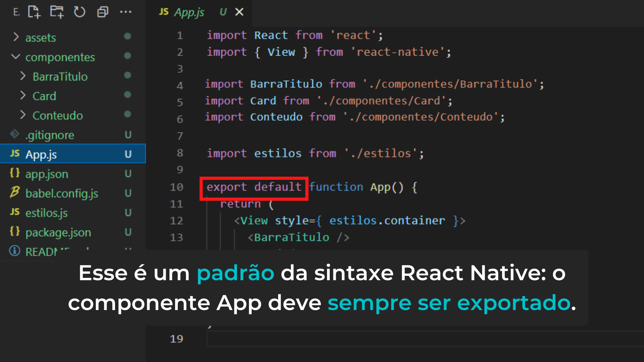
Task: Click the U status badge beside estilos.js
Action: (128, 213)
